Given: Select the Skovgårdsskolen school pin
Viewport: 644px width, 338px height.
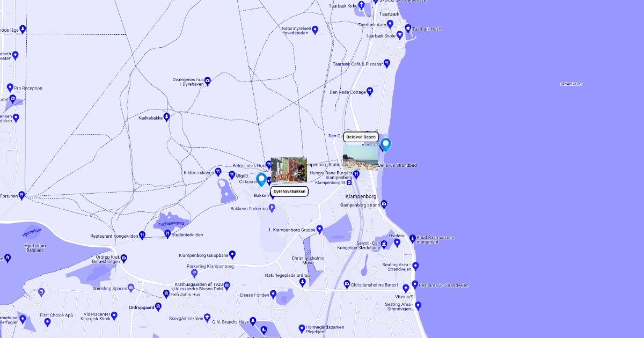Looking at the screenshot, I should click(208, 318).
